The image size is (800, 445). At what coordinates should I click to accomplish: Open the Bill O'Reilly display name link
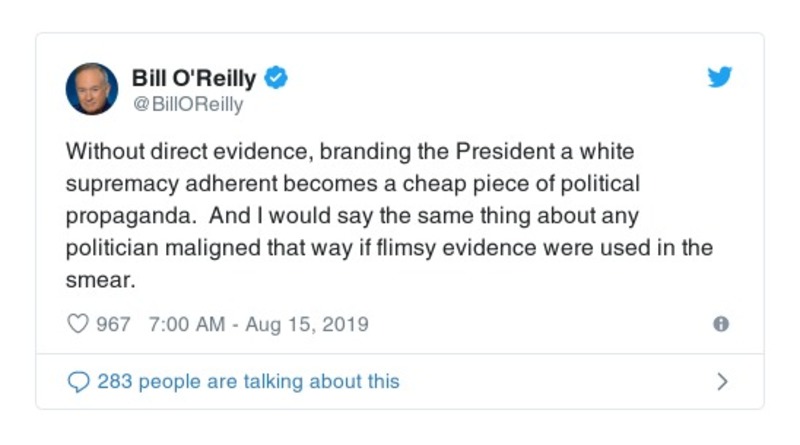[194, 78]
